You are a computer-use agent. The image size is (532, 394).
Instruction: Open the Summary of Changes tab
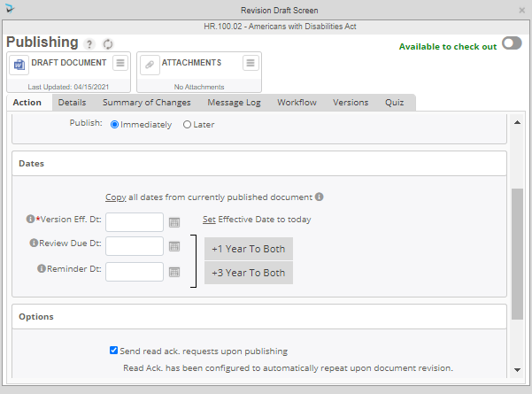[x=147, y=103]
